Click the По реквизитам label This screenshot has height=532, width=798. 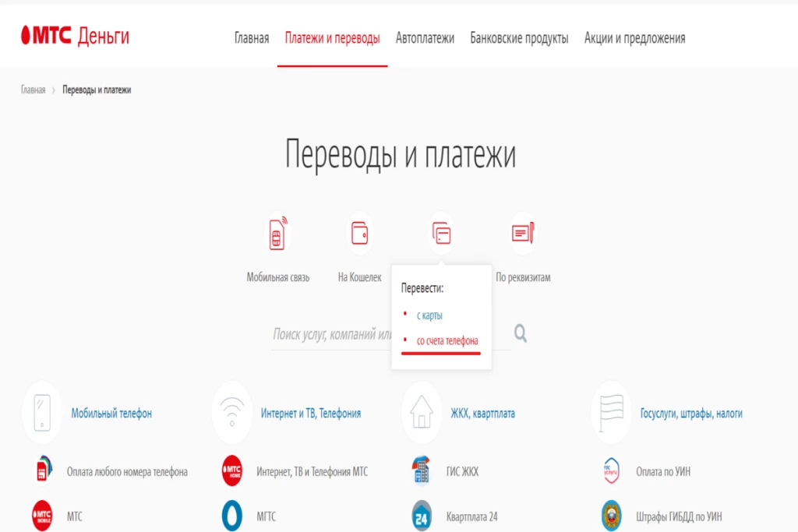(523, 278)
